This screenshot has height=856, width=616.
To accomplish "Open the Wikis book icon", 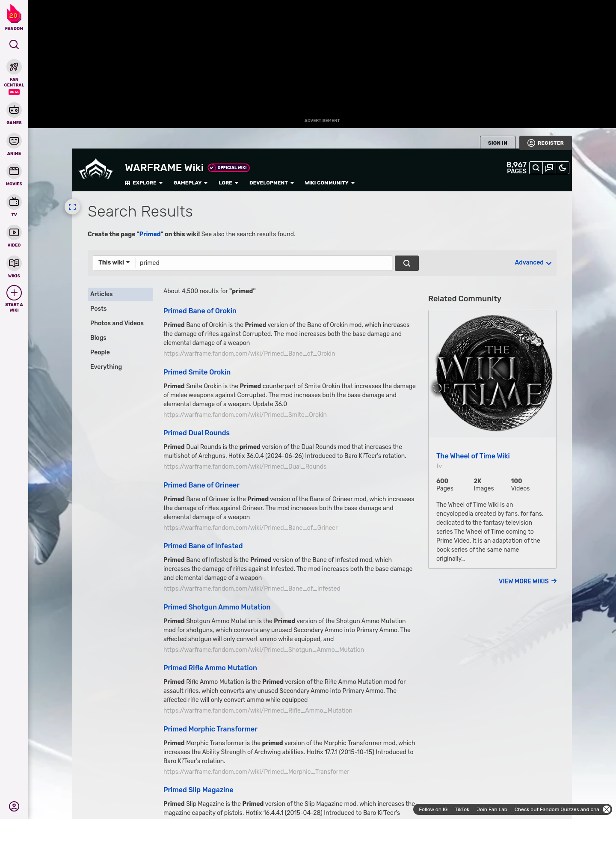I will pyautogui.click(x=14, y=263).
